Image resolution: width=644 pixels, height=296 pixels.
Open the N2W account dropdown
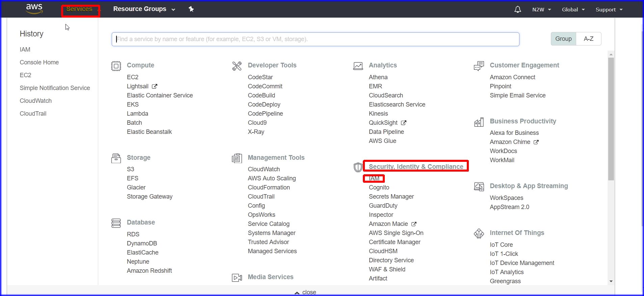point(541,9)
